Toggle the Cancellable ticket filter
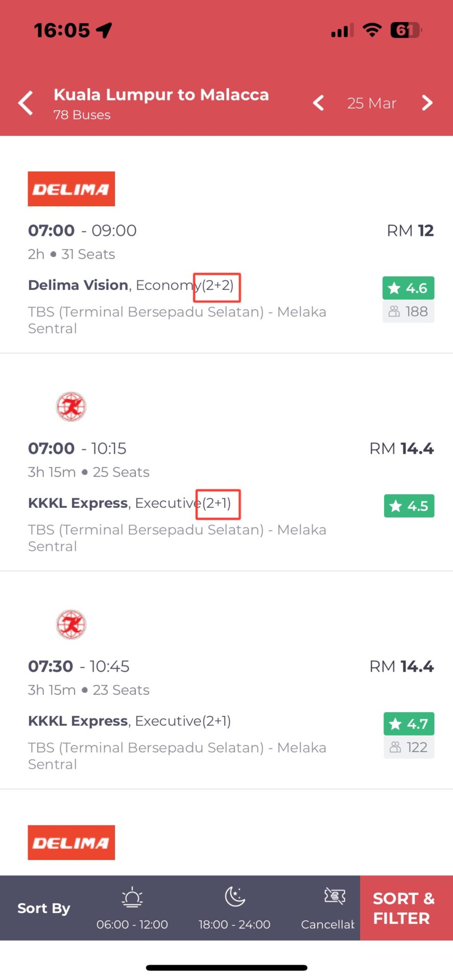 (330, 908)
